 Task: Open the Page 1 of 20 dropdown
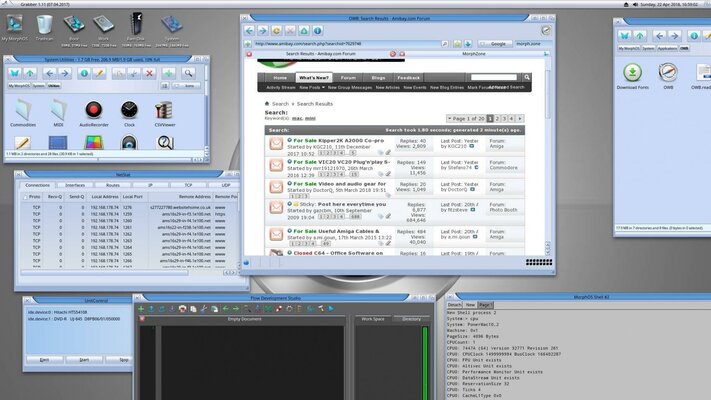click(466, 118)
